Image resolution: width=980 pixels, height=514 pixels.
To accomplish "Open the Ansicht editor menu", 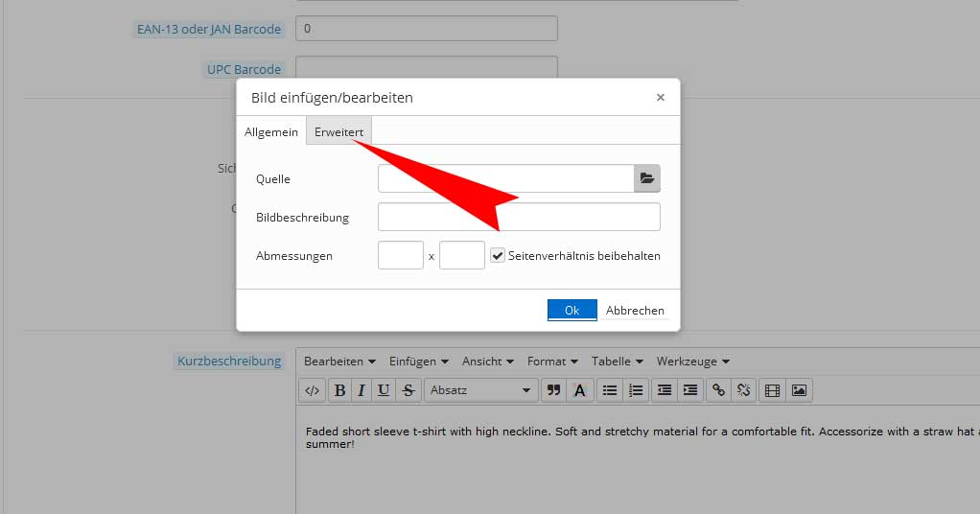I will 487,362.
